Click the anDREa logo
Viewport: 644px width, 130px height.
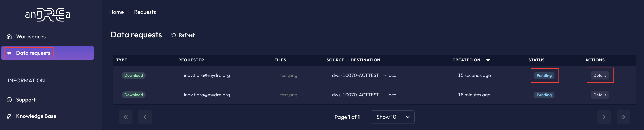47,15
